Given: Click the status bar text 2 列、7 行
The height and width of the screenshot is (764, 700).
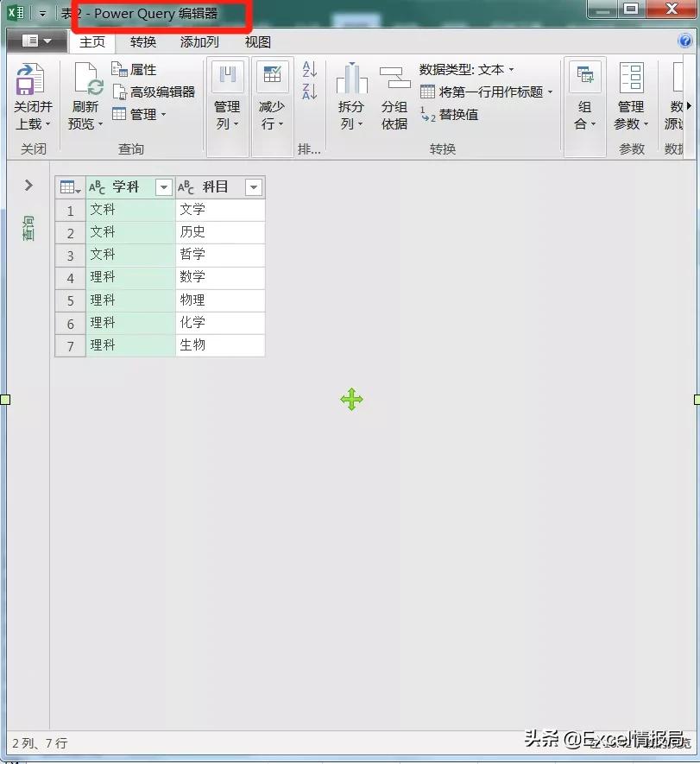Looking at the screenshot, I should tap(40, 743).
